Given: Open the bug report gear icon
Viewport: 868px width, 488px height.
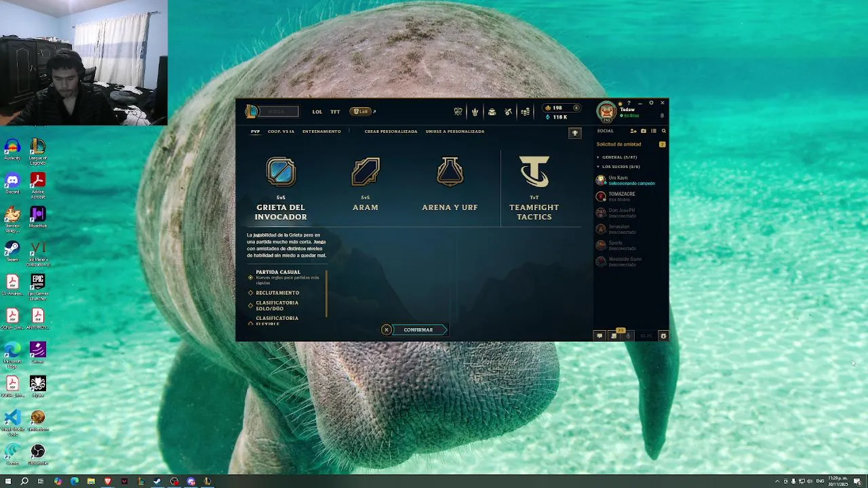Looking at the screenshot, I should click(663, 335).
